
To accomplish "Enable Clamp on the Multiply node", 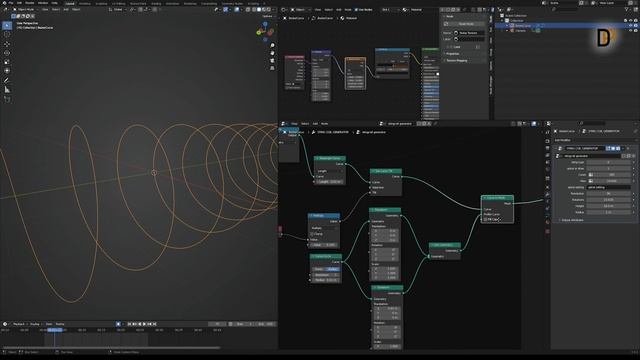I will (312, 234).
